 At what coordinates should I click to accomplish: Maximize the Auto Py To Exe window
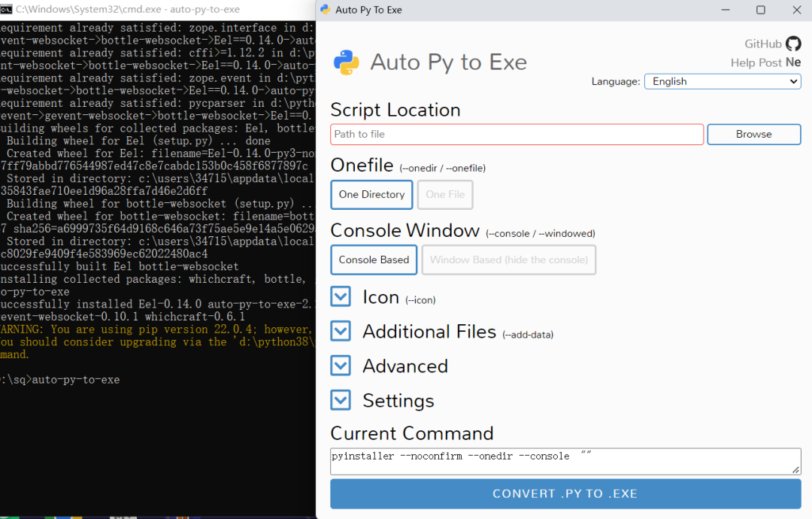pos(760,10)
